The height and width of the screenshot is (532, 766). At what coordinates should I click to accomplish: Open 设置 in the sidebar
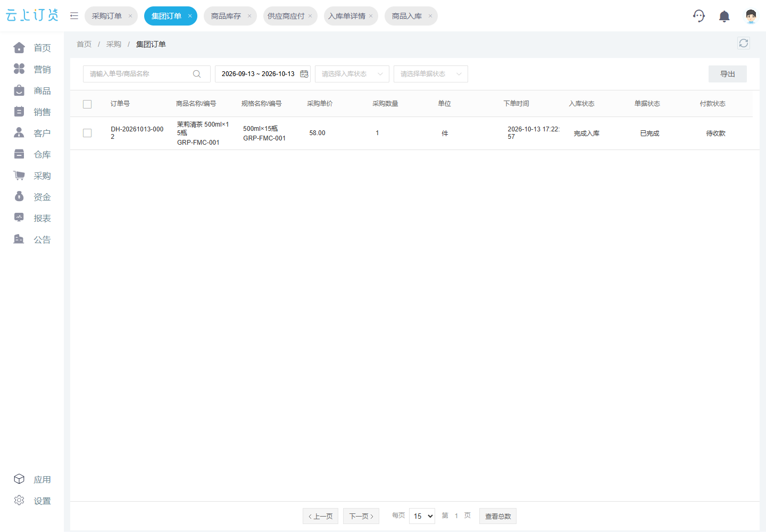pos(32,501)
